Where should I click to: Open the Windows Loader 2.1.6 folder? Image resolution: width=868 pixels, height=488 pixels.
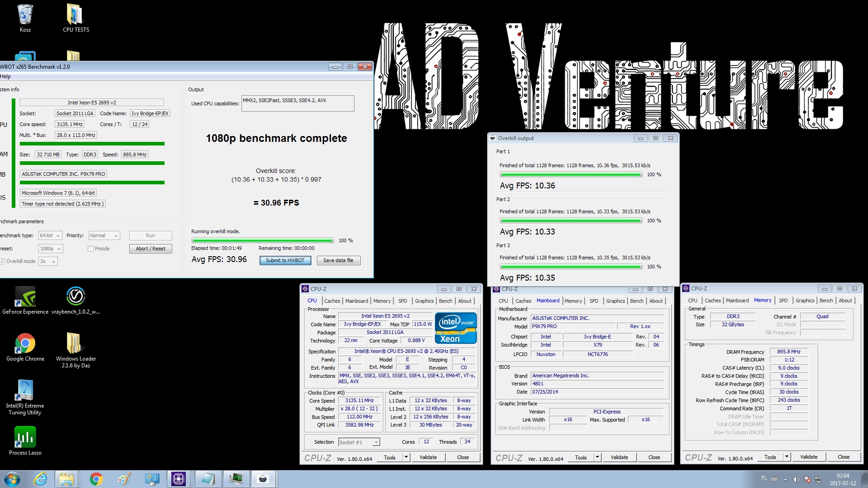coord(75,351)
